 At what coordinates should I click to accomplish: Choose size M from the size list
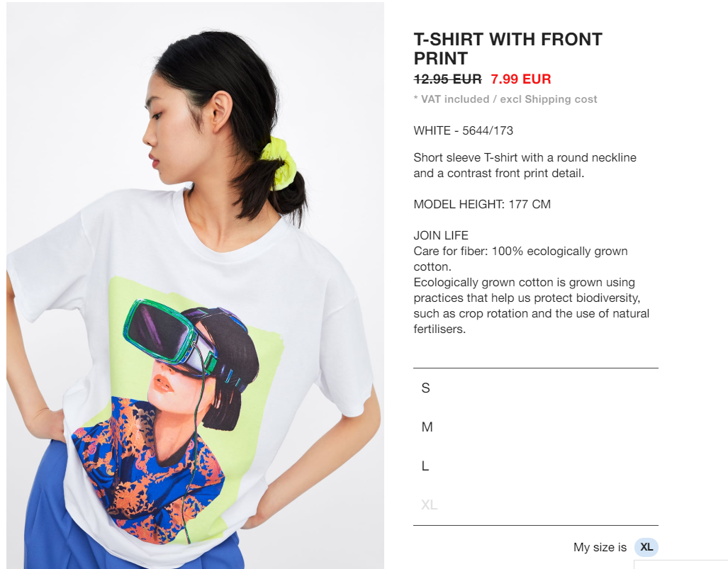(535, 427)
